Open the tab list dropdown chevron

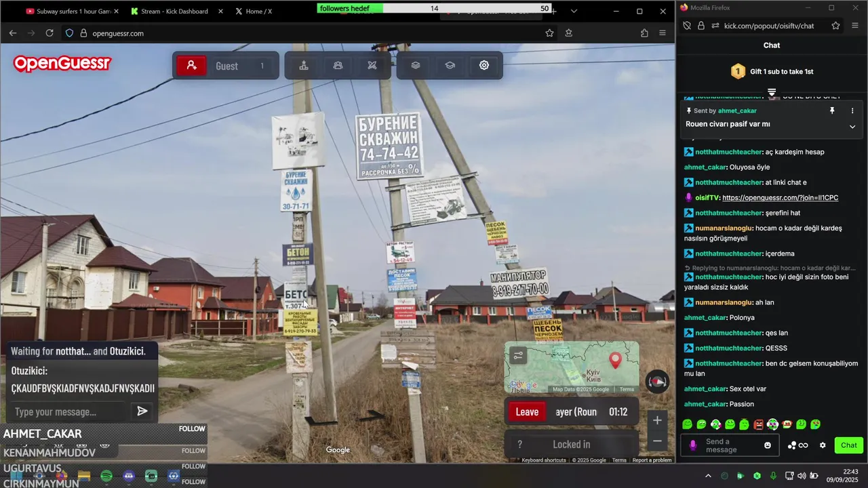pos(574,12)
